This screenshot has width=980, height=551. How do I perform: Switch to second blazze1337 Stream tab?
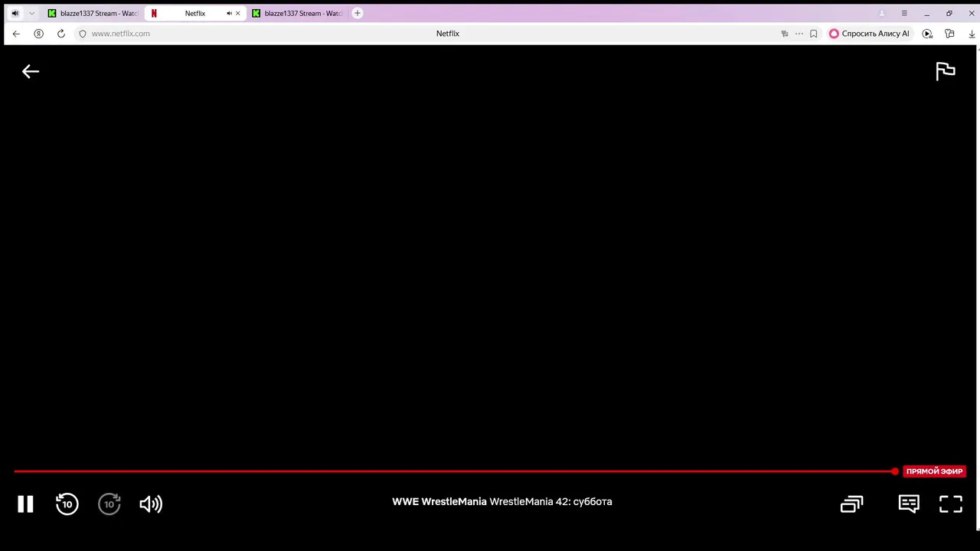coord(297,13)
